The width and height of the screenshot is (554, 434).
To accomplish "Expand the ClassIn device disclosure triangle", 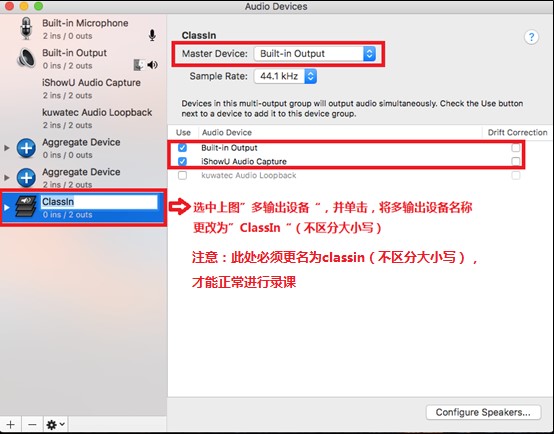I will (x=7, y=207).
